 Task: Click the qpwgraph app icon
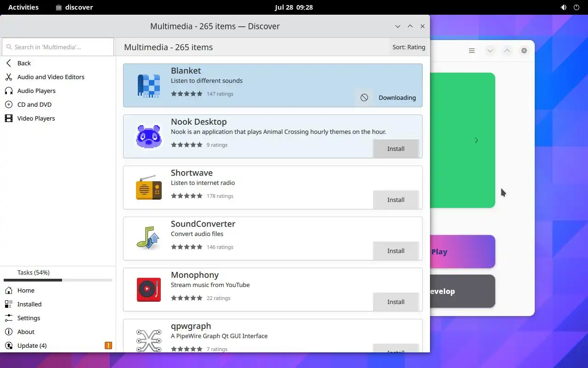[x=149, y=340]
